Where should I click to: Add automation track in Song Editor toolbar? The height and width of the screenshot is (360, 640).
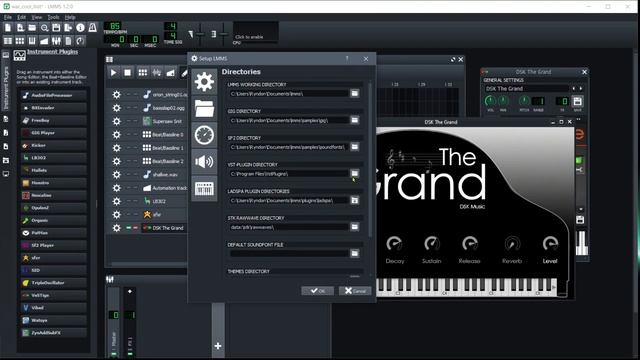(x=171, y=73)
